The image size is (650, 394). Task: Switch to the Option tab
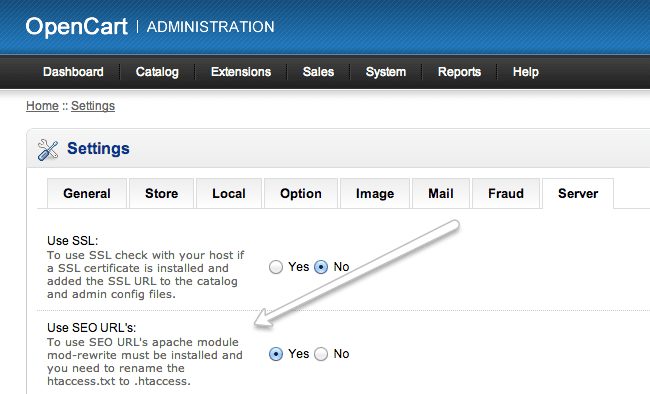(301, 193)
